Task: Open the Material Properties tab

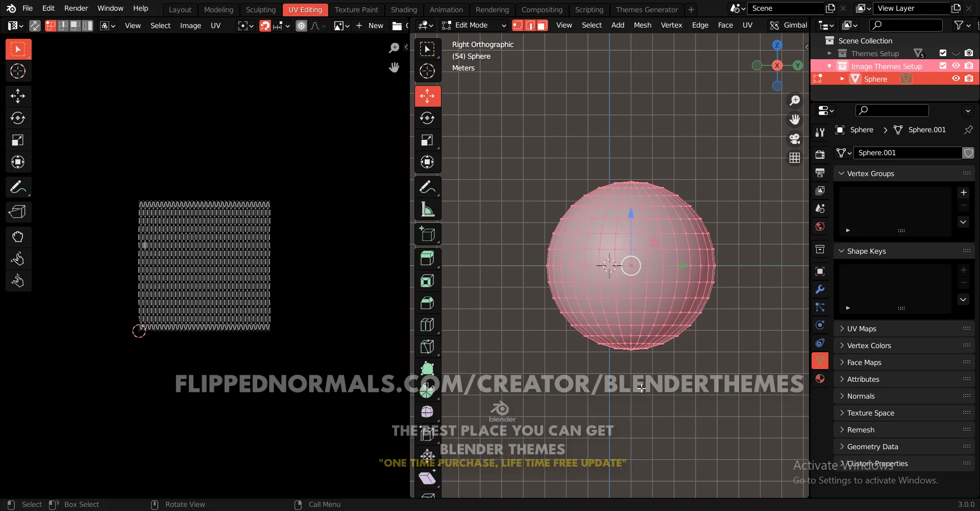Action: click(x=820, y=378)
